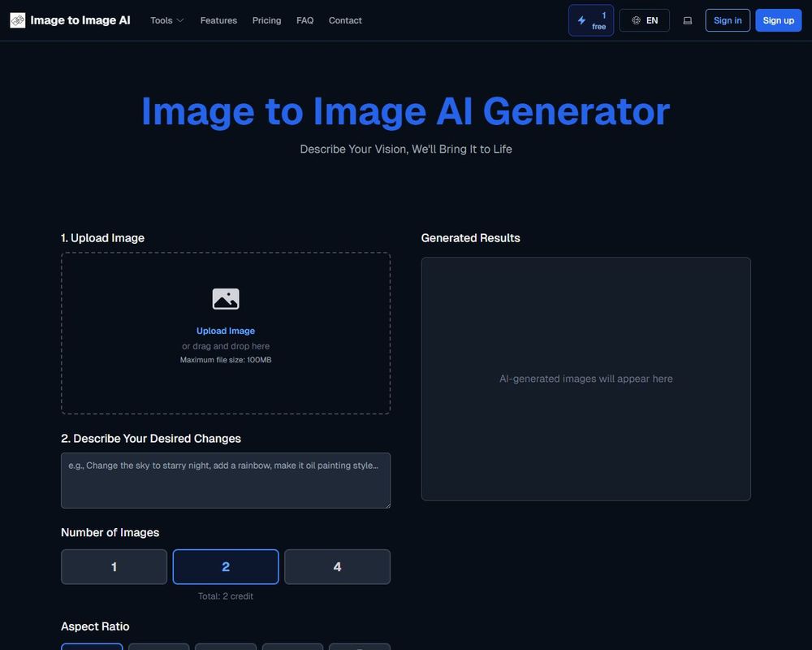Open the EN language selector
The height and width of the screenshot is (650, 812).
pos(644,20)
